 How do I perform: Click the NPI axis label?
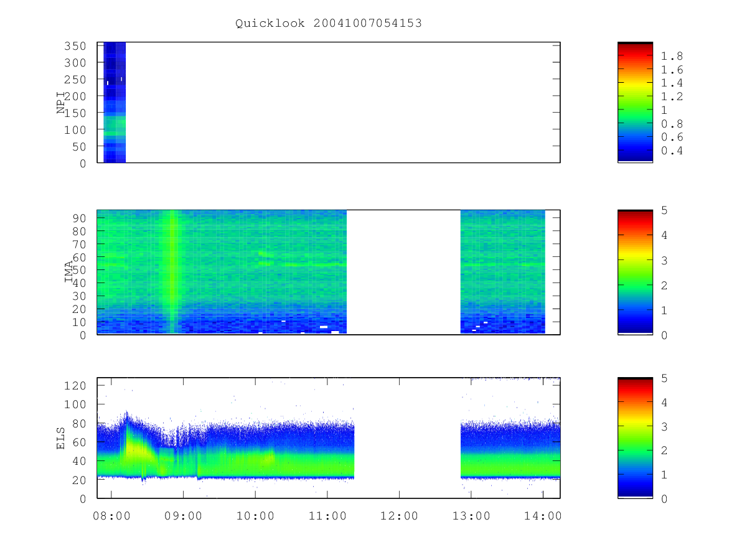tap(61, 103)
